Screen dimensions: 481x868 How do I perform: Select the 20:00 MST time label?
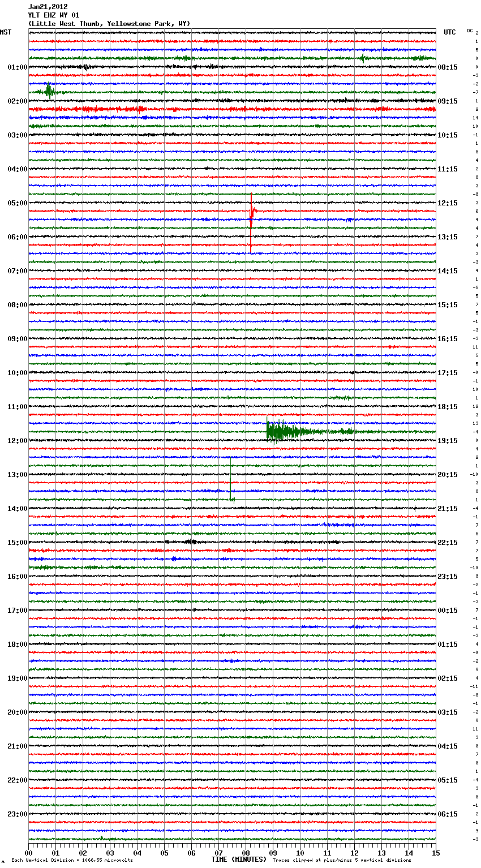click(18, 712)
